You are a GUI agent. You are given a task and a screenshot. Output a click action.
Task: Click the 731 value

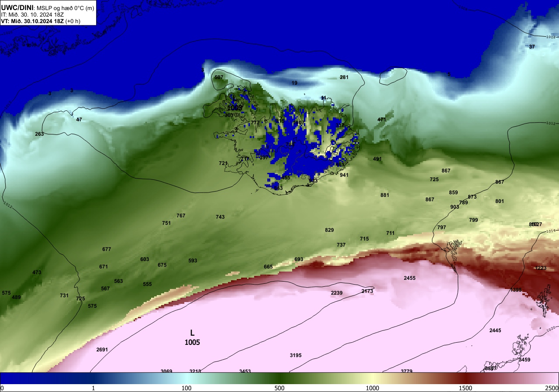coord(64,296)
